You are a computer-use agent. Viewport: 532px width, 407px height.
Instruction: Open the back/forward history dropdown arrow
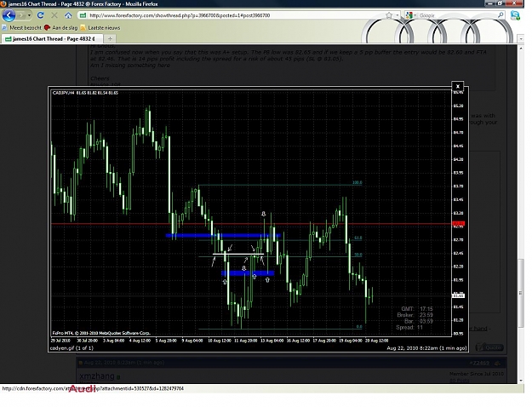29,15
